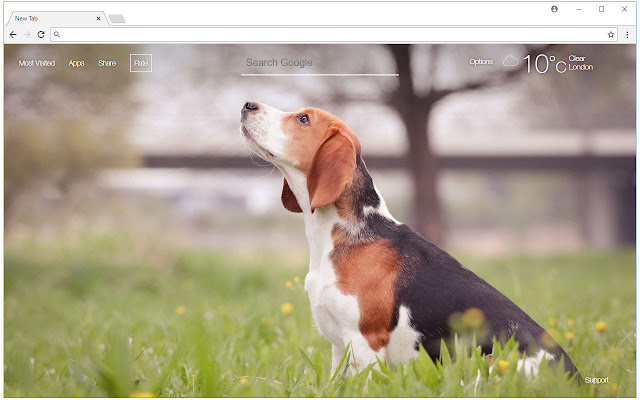Open the Chrome three-dot menu
This screenshot has height=400, width=640.
coord(627,35)
